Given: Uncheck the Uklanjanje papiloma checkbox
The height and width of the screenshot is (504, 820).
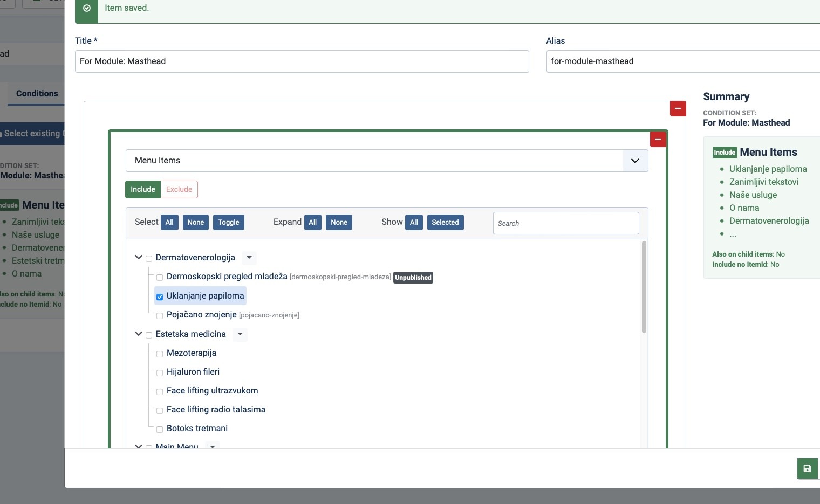Looking at the screenshot, I should coord(160,296).
